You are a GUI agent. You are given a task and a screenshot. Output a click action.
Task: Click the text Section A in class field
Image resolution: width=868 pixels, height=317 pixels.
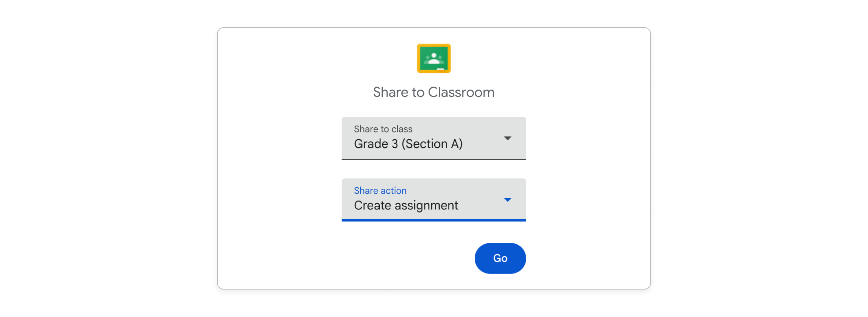[x=432, y=144]
